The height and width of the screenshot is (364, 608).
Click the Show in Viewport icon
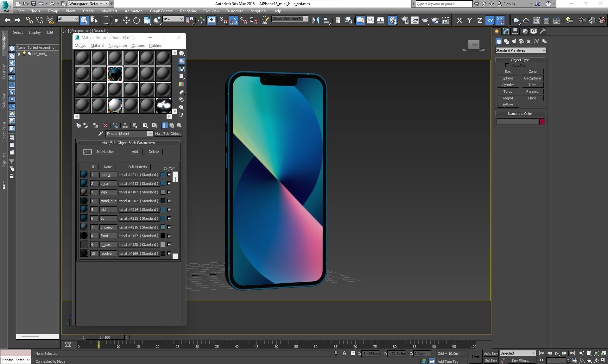coord(154,125)
